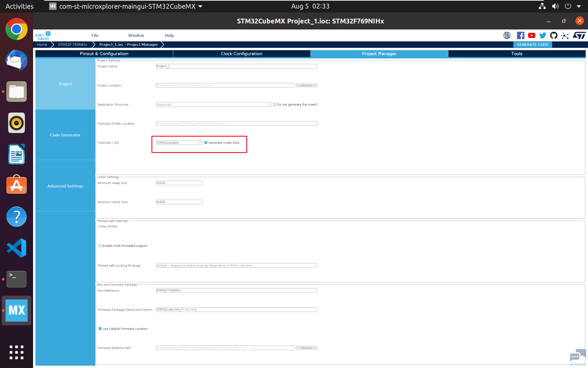Click the Minimum Stack Size field

(179, 202)
